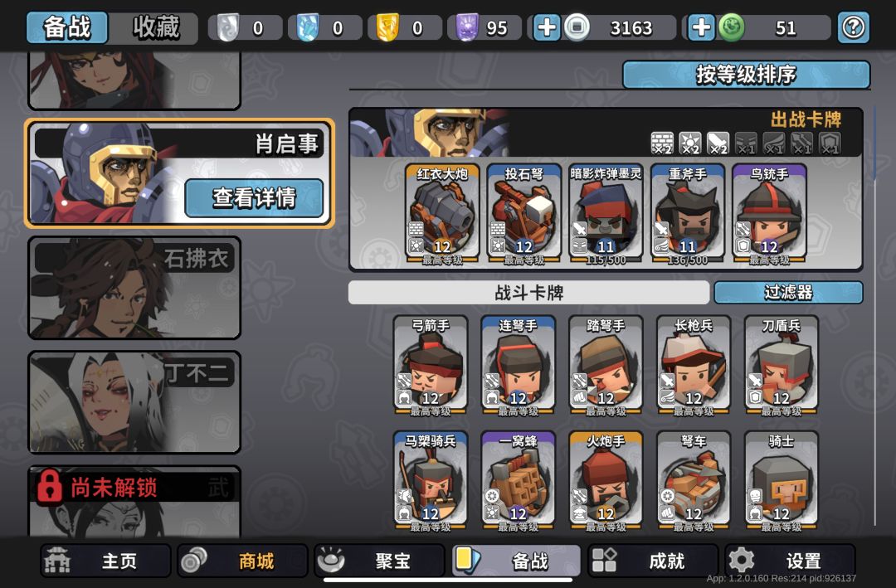Go to the 主页 home menu
The width and height of the screenshot is (896, 588).
pyautogui.click(x=105, y=561)
